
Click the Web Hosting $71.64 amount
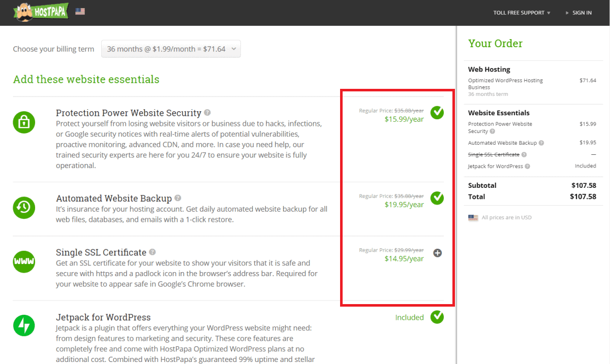[588, 80]
